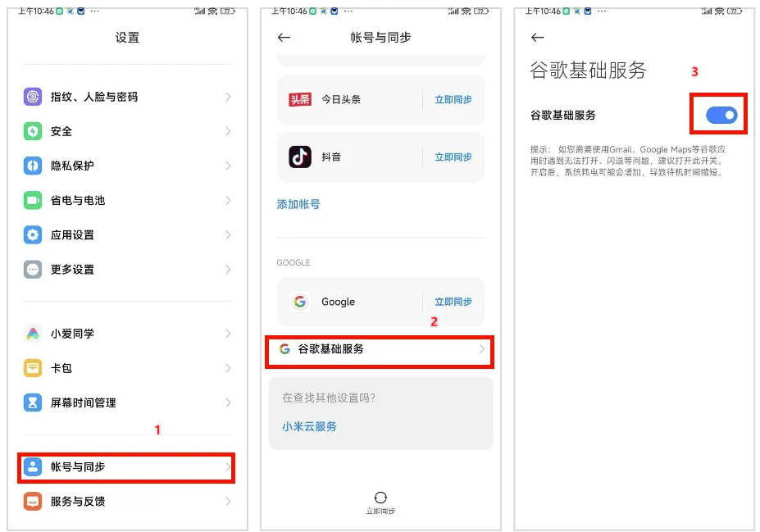Click 立即同步 next to Google account
This screenshot has height=532, width=760.
(x=453, y=302)
